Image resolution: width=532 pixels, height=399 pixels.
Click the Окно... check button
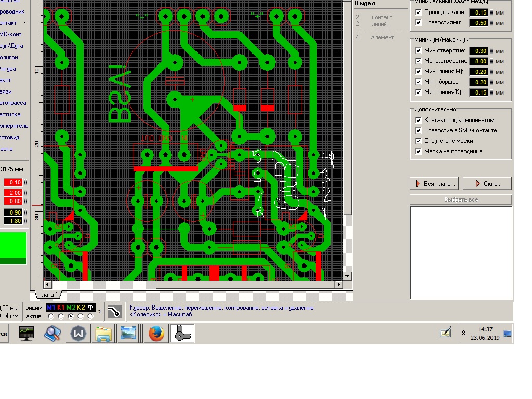(x=487, y=183)
